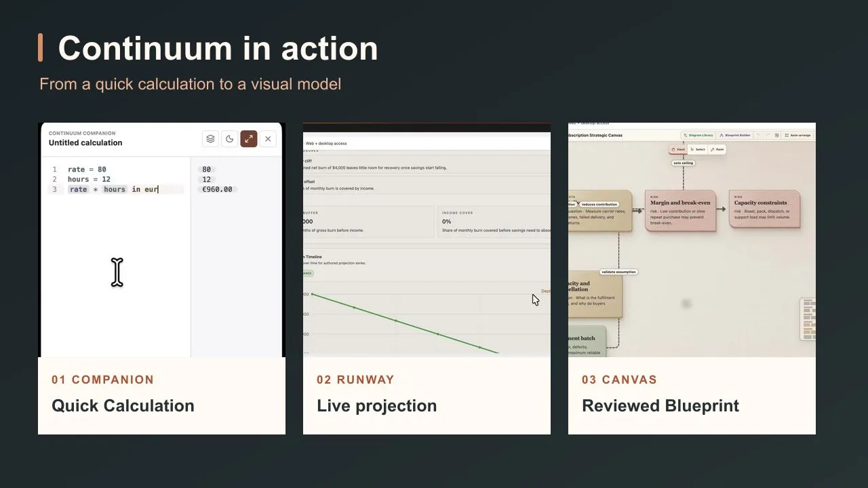The height and width of the screenshot is (488, 868).
Task: Click the 'rate = 80' line in editor
Action: coord(87,169)
